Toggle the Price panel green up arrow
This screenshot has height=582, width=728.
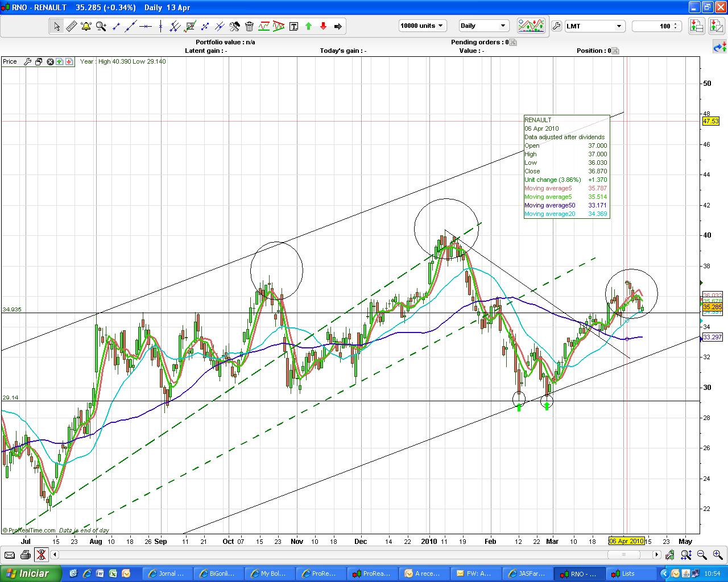click(60, 61)
